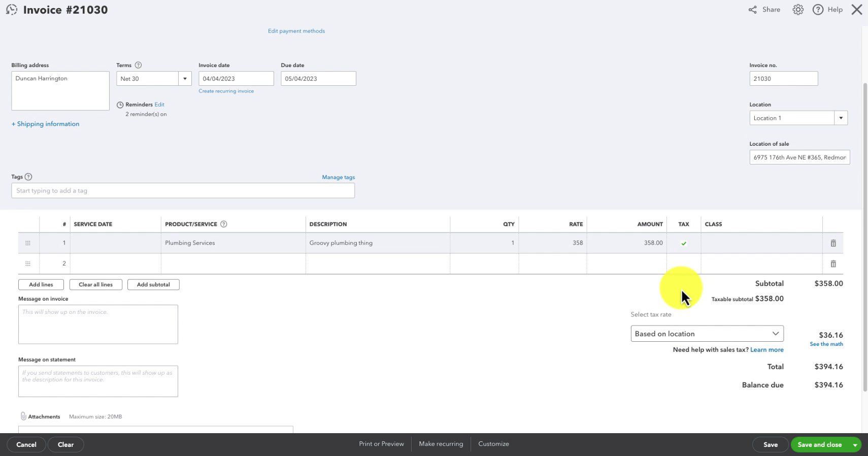Select Print or Preview in bottom bar
The width and height of the screenshot is (868, 456).
[381, 444]
